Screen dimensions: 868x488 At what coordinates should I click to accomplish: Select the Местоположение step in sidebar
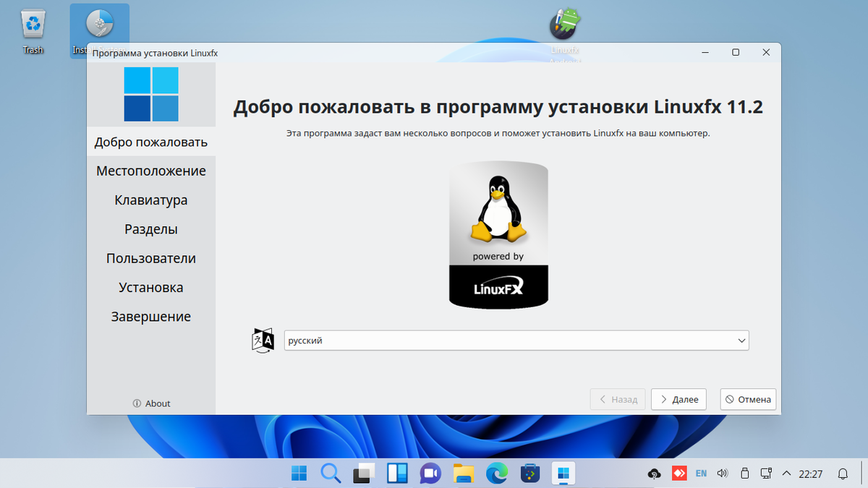pyautogui.click(x=151, y=171)
